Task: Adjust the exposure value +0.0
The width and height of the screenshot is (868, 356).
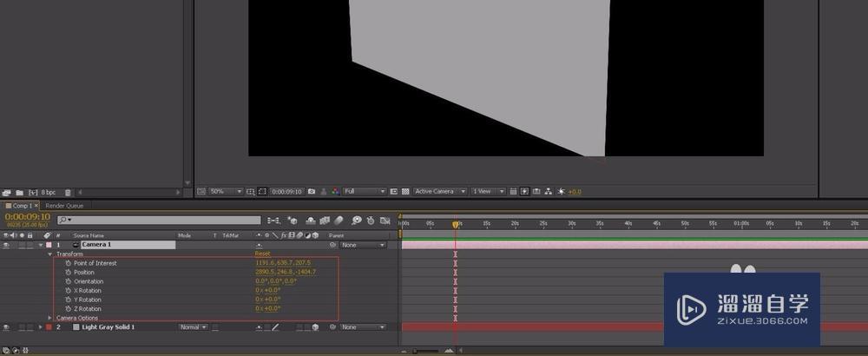Action: 575,192
